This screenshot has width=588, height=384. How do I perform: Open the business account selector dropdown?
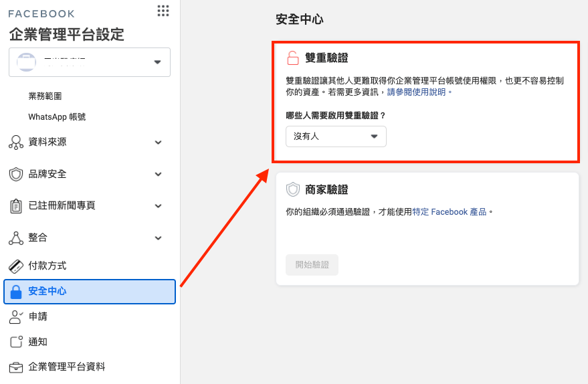coord(90,62)
